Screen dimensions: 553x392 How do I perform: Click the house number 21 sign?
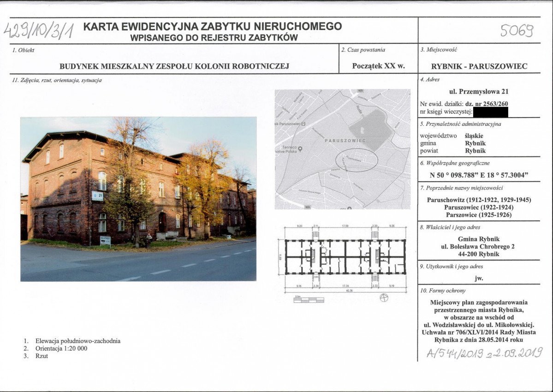tap(97, 196)
